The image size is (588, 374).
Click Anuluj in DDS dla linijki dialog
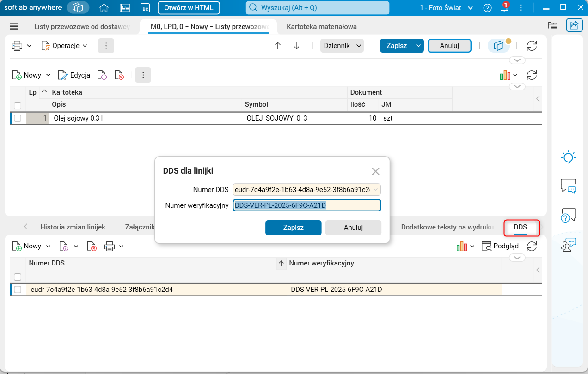(353, 228)
